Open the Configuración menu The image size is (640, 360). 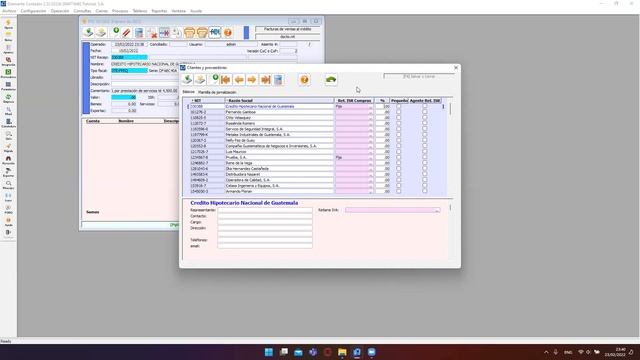pos(33,11)
